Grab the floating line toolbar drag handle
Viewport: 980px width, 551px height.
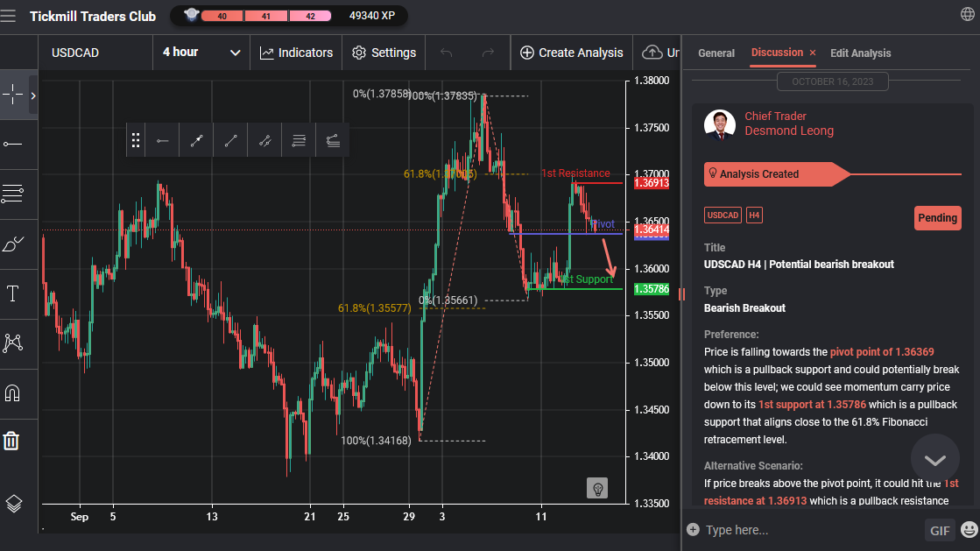point(136,141)
